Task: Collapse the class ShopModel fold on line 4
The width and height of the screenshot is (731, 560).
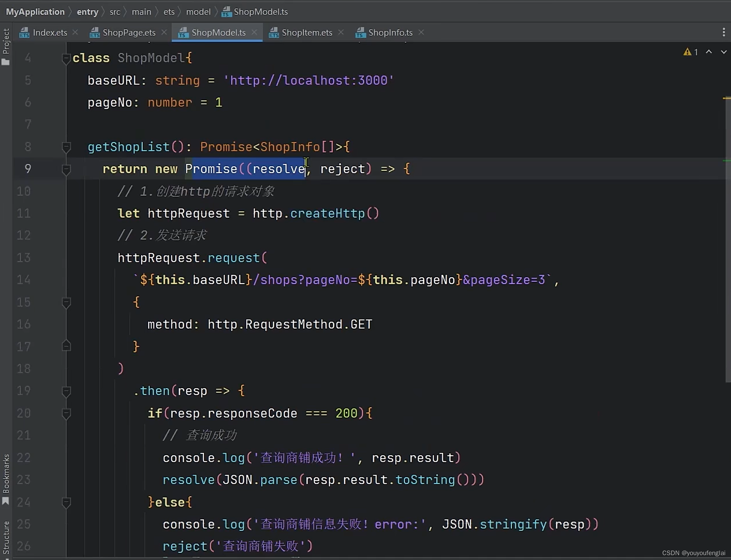Action: (x=66, y=58)
